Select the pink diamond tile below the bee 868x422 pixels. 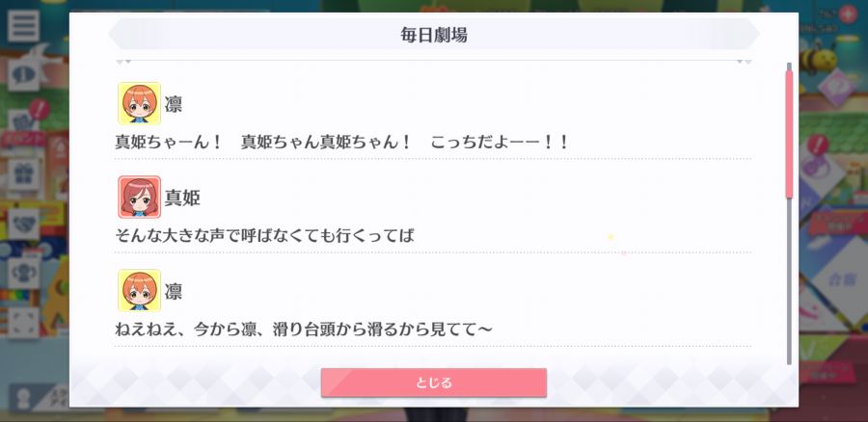click(836, 88)
